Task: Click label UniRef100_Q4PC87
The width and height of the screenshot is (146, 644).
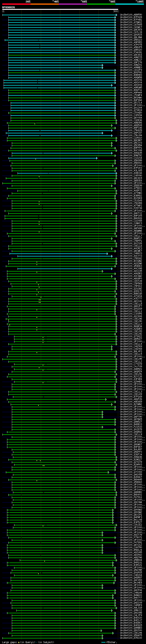Action: (131, 133)
